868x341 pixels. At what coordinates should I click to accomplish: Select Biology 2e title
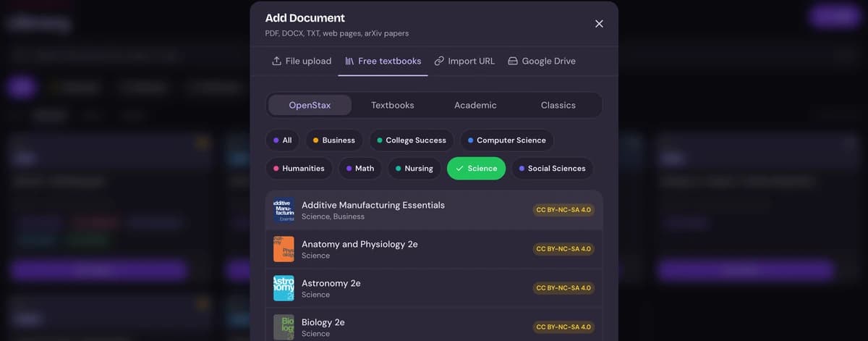click(323, 322)
